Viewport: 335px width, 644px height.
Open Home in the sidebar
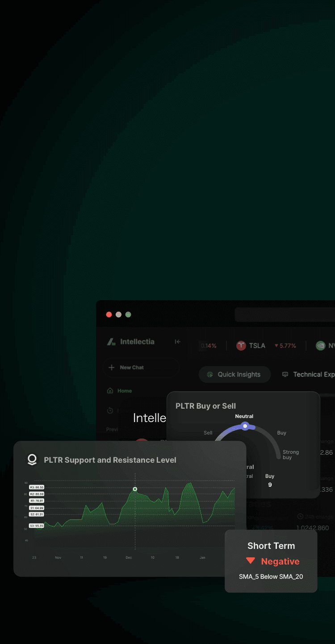[x=124, y=391]
